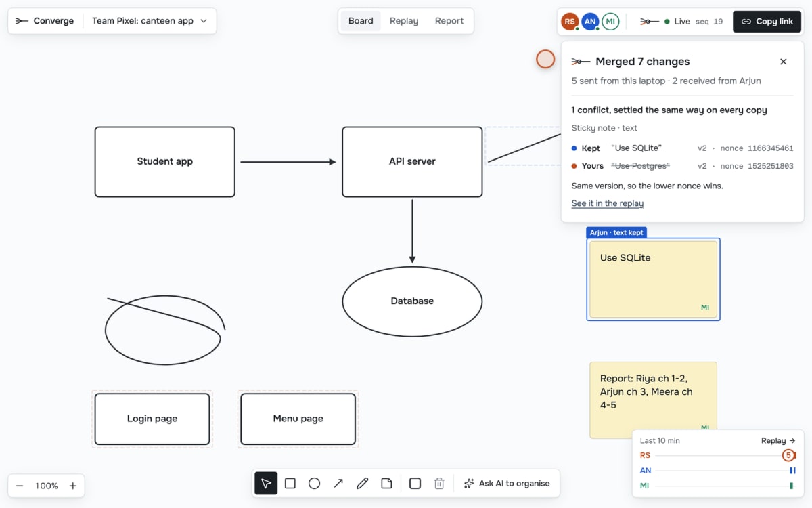Activate the Select arrow tool
This screenshot has width=812, height=508.
266,483
